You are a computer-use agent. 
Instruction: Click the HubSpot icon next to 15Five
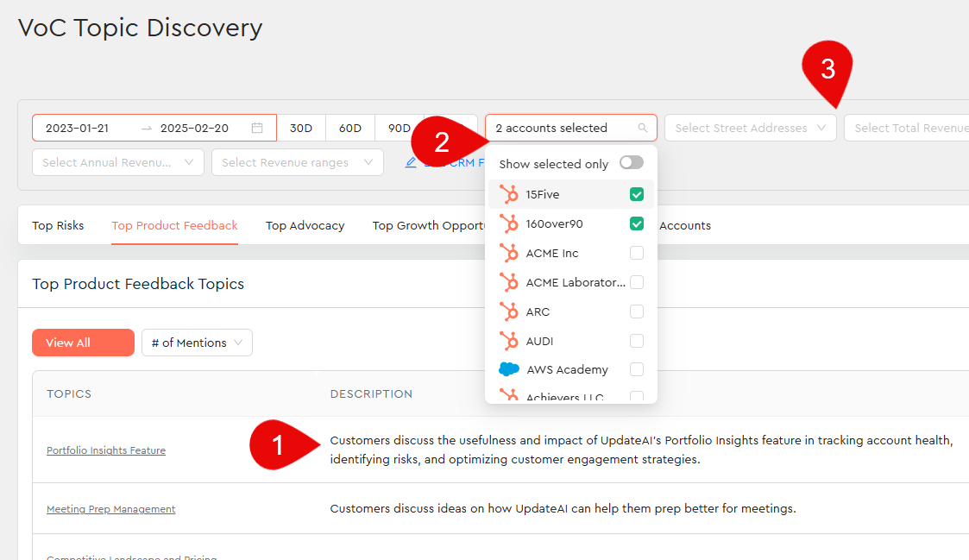(x=508, y=194)
